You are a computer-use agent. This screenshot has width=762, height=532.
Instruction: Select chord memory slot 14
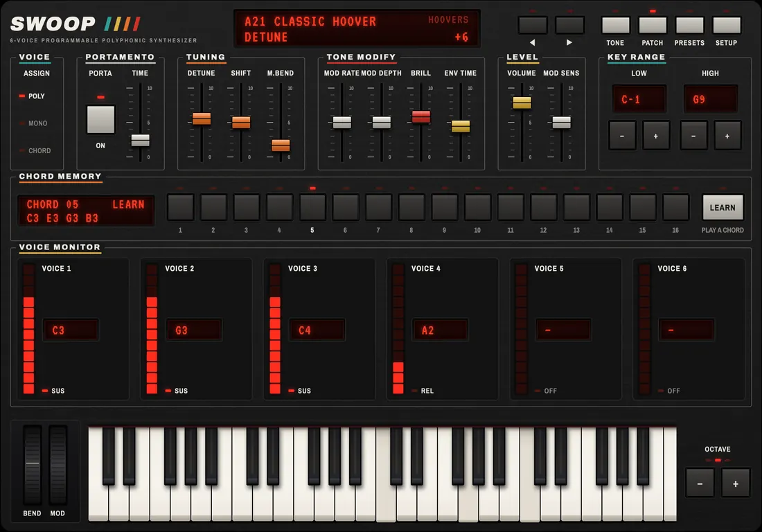click(x=610, y=207)
